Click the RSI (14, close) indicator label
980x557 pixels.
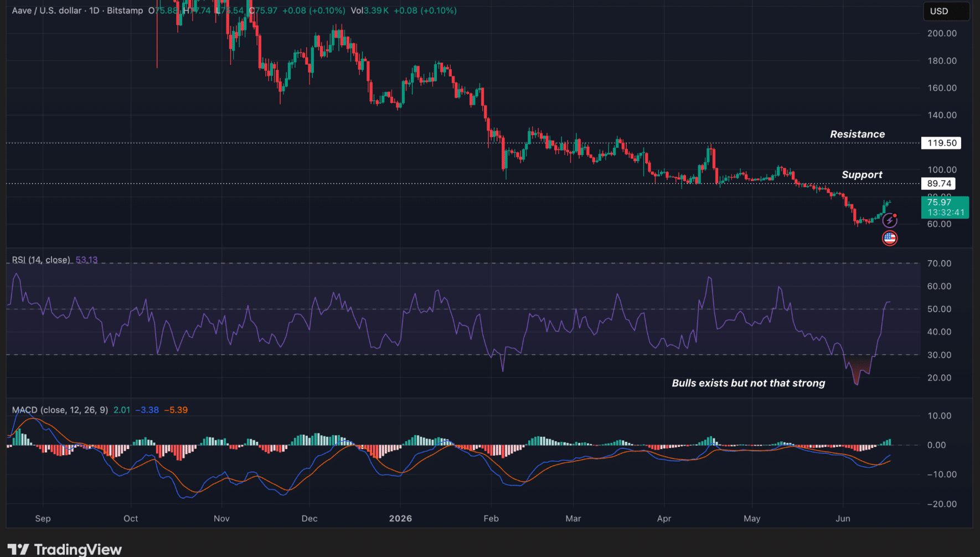pos(41,260)
